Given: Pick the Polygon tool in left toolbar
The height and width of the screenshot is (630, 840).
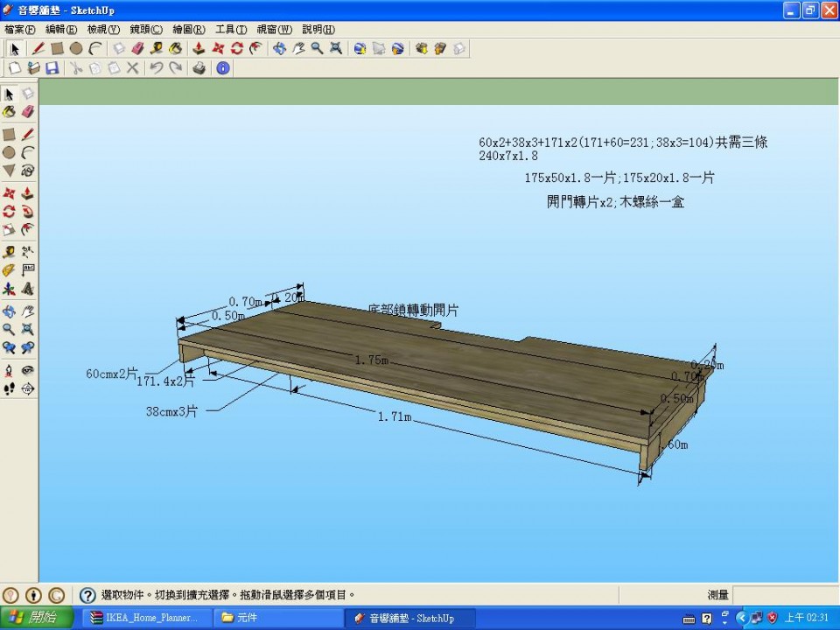Looking at the screenshot, I should [9, 171].
